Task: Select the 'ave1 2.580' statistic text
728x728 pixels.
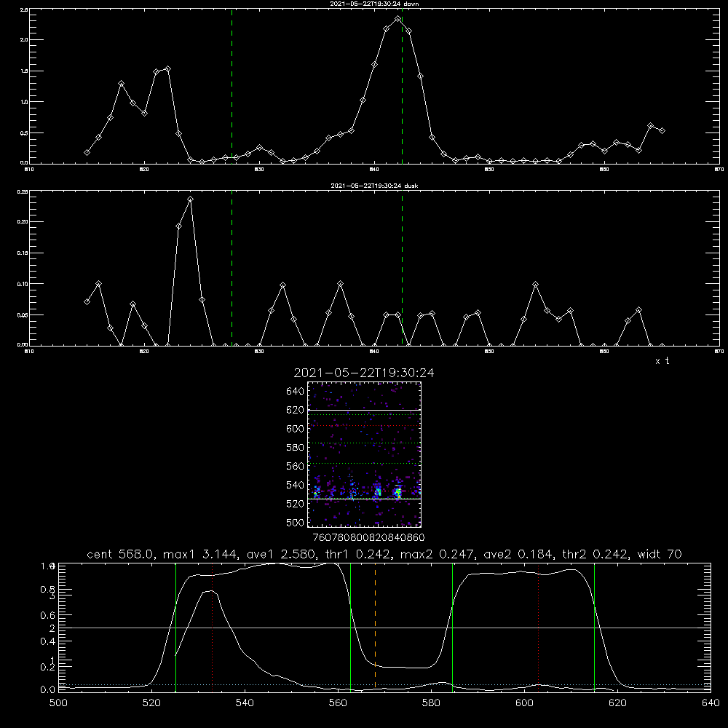Action: (282, 554)
